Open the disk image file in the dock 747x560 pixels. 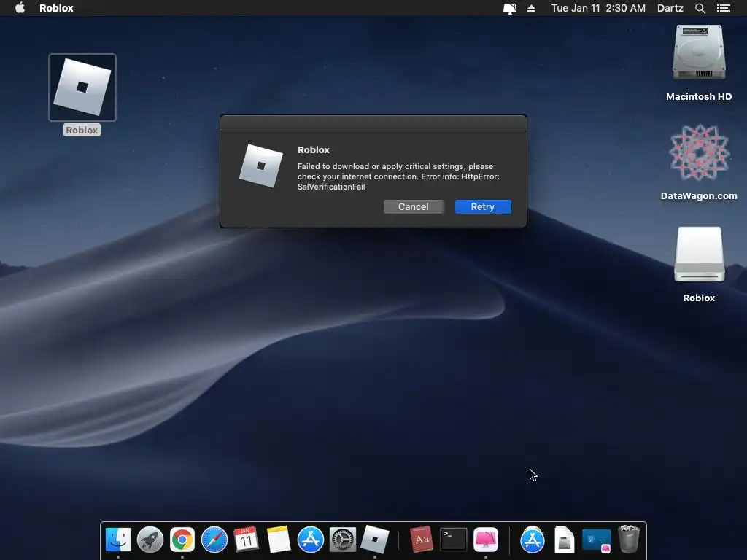coord(564,540)
